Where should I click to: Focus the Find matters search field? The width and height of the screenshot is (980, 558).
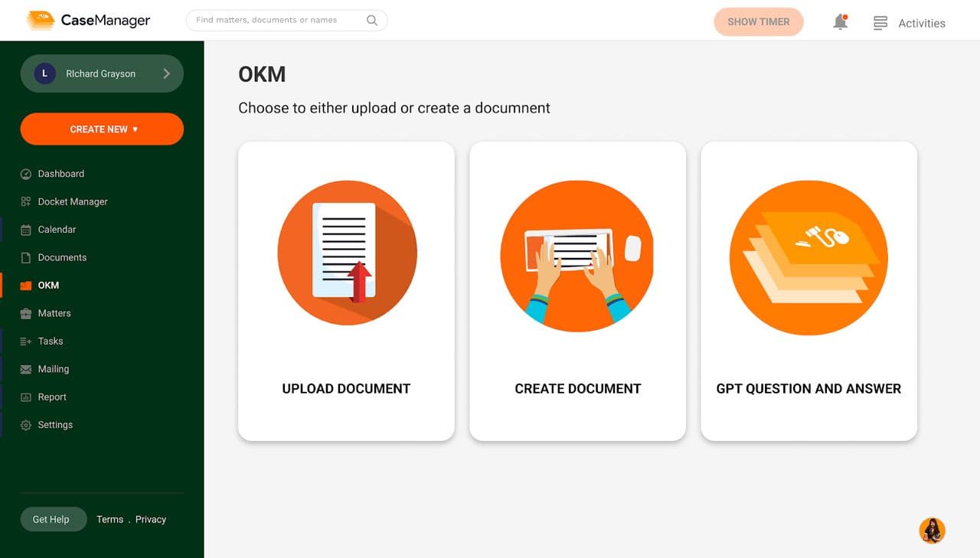pos(276,21)
